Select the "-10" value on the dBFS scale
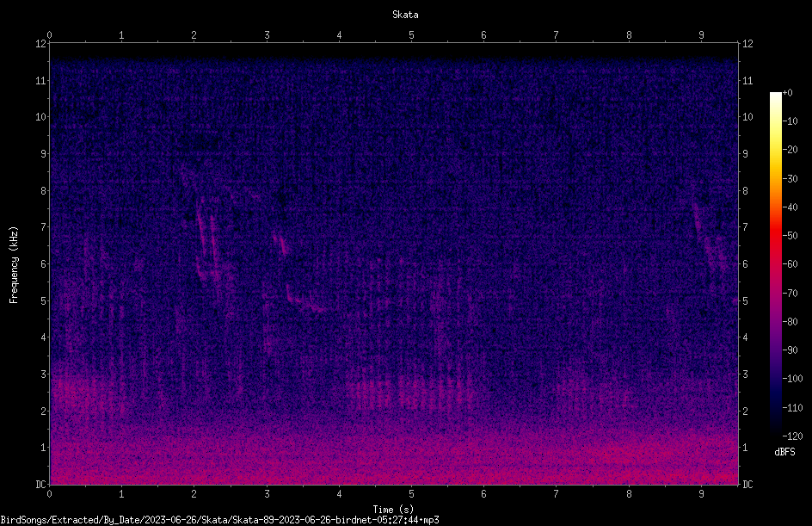The image size is (812, 526). (790, 121)
